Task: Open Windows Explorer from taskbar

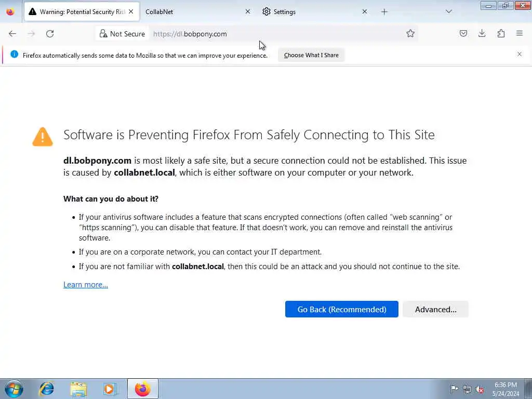Action: click(x=78, y=389)
